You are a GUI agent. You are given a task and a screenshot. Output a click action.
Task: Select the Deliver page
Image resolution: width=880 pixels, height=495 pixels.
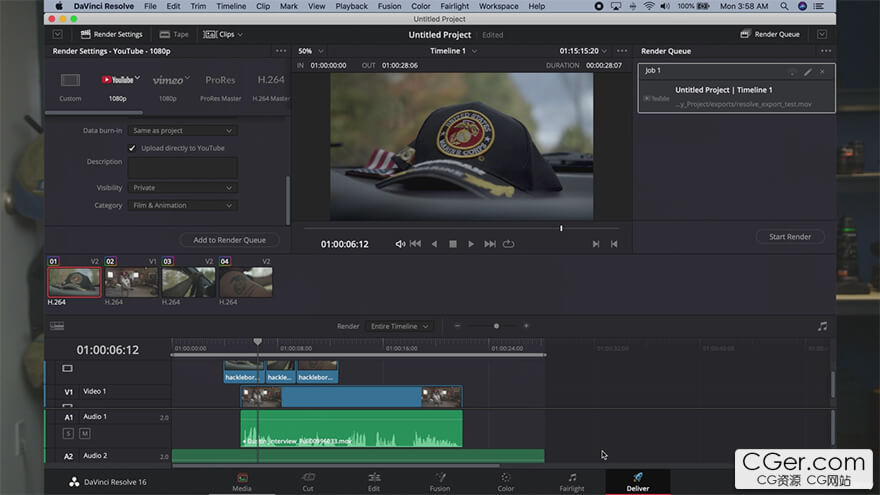[638, 482]
